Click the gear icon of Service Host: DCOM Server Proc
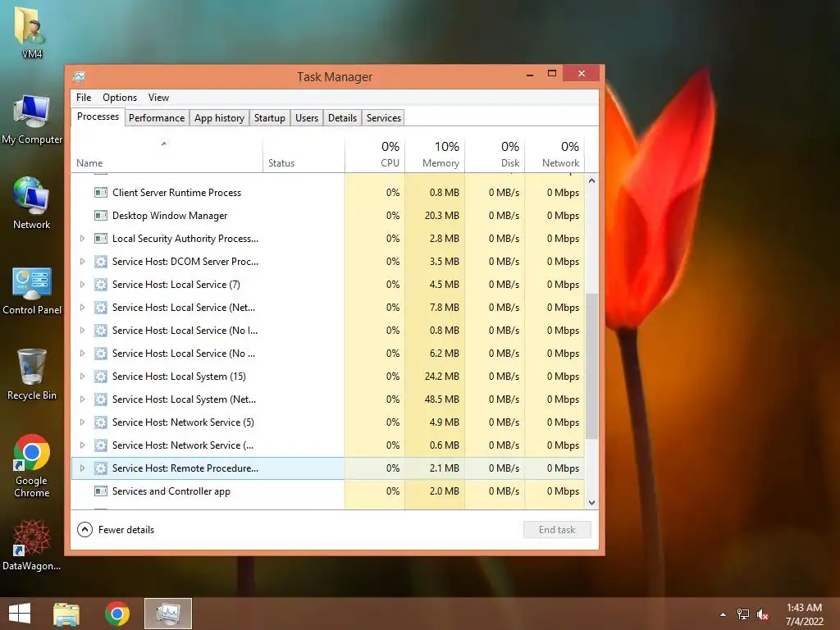The image size is (840, 630). pyautogui.click(x=101, y=262)
